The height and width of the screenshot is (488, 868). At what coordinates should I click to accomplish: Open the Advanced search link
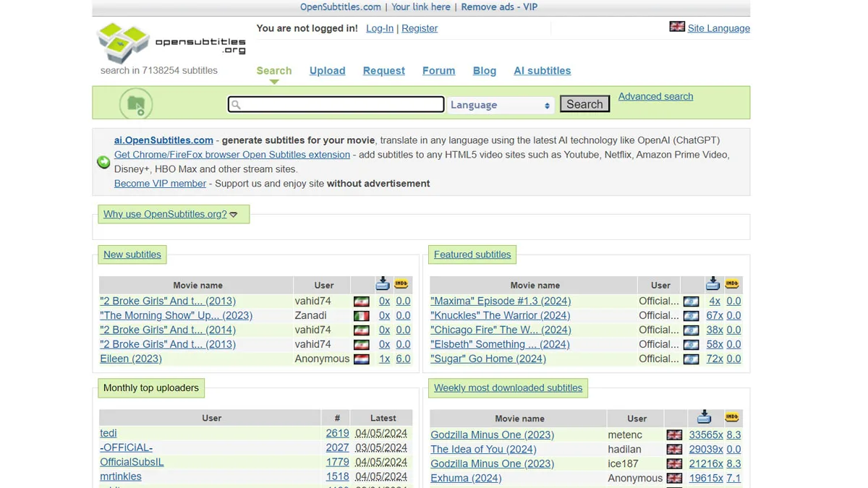tap(655, 96)
